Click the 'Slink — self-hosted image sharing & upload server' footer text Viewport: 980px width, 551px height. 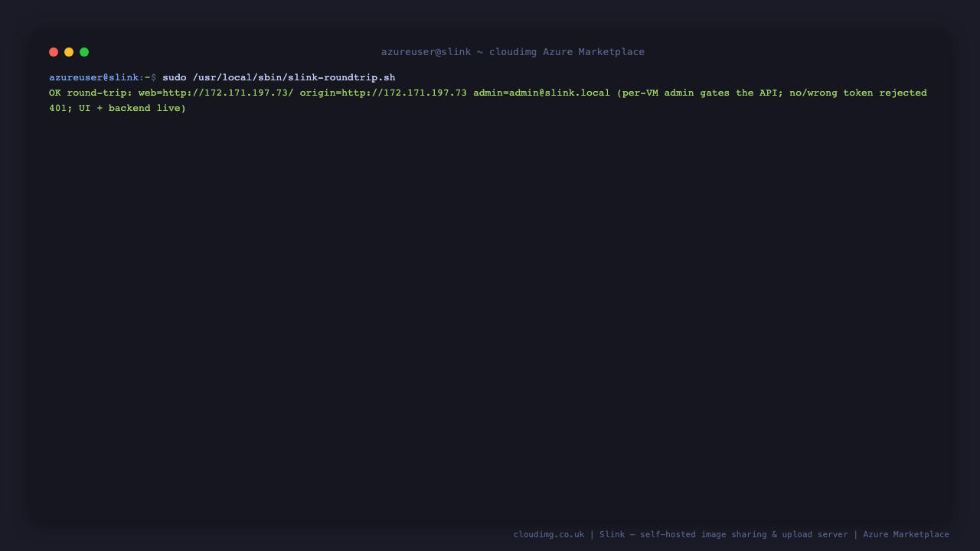pos(724,534)
